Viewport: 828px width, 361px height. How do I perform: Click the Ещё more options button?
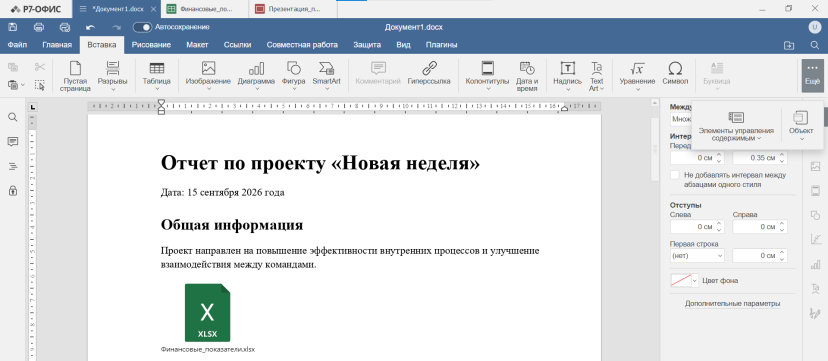(812, 75)
